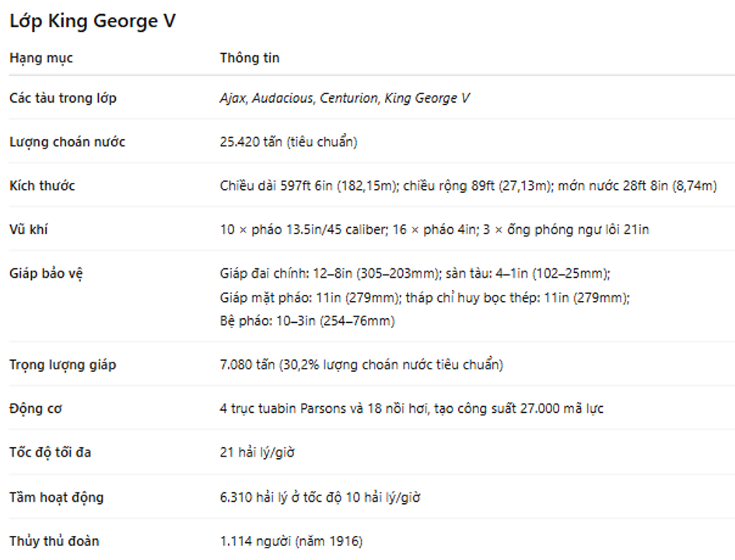735x560 pixels.
Task: Select the "1.114 người (năm 1916)" crew value
Action: click(x=291, y=541)
